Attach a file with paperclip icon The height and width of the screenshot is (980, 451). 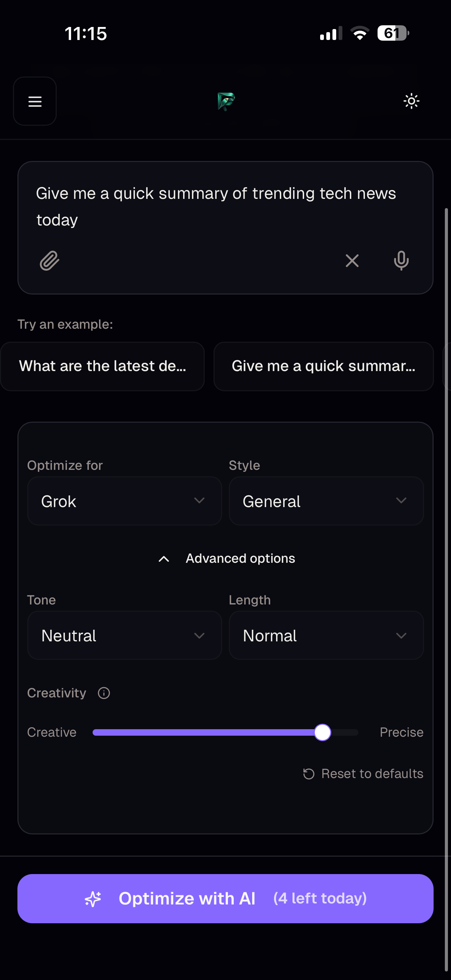click(x=50, y=261)
